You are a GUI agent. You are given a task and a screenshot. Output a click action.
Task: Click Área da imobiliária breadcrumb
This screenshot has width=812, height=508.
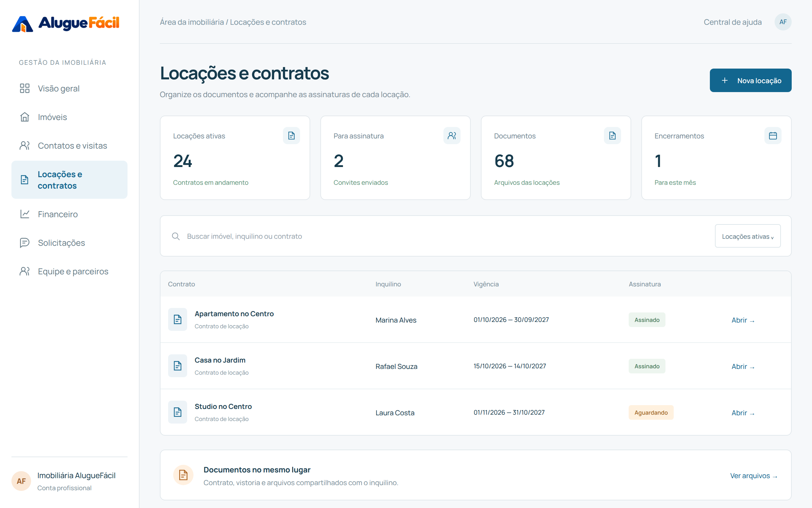(192, 22)
